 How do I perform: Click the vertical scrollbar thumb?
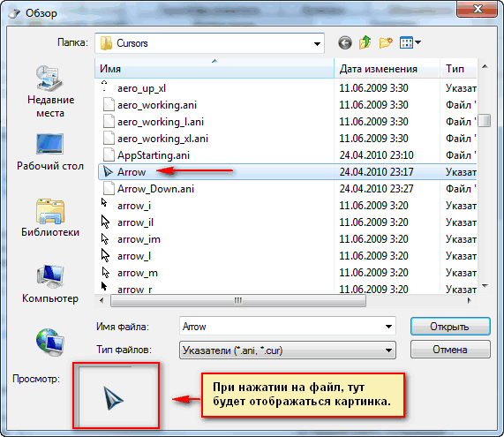pyautogui.click(x=485, y=121)
